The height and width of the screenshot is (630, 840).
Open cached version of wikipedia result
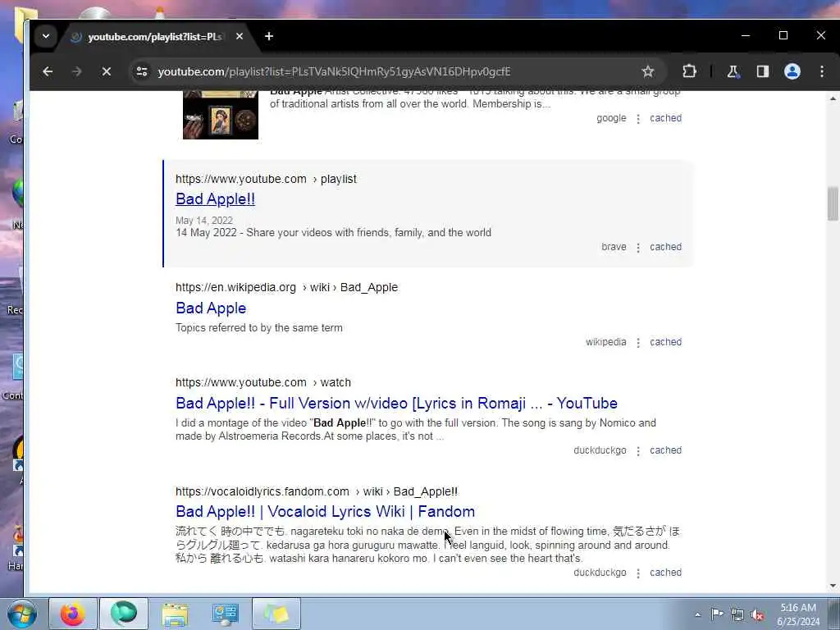point(665,342)
